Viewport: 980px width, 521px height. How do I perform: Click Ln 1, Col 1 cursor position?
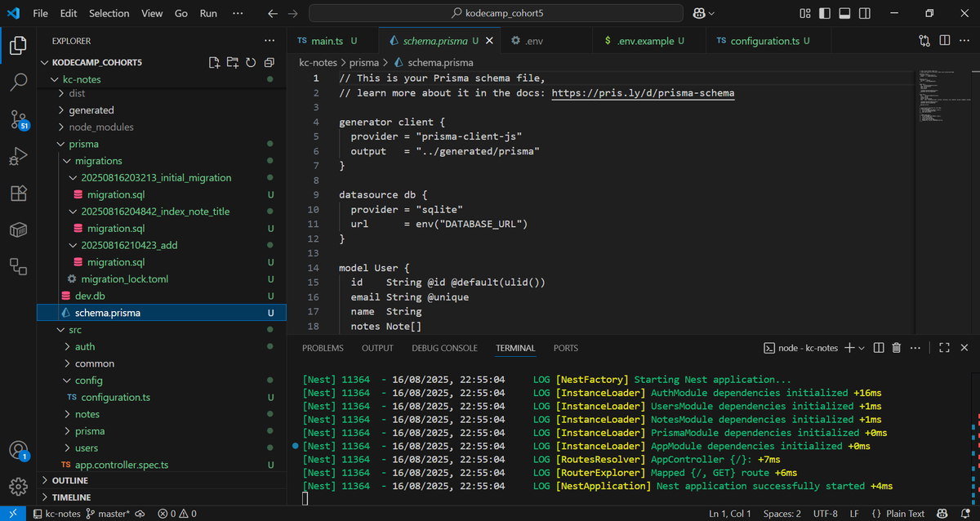pyautogui.click(x=730, y=514)
